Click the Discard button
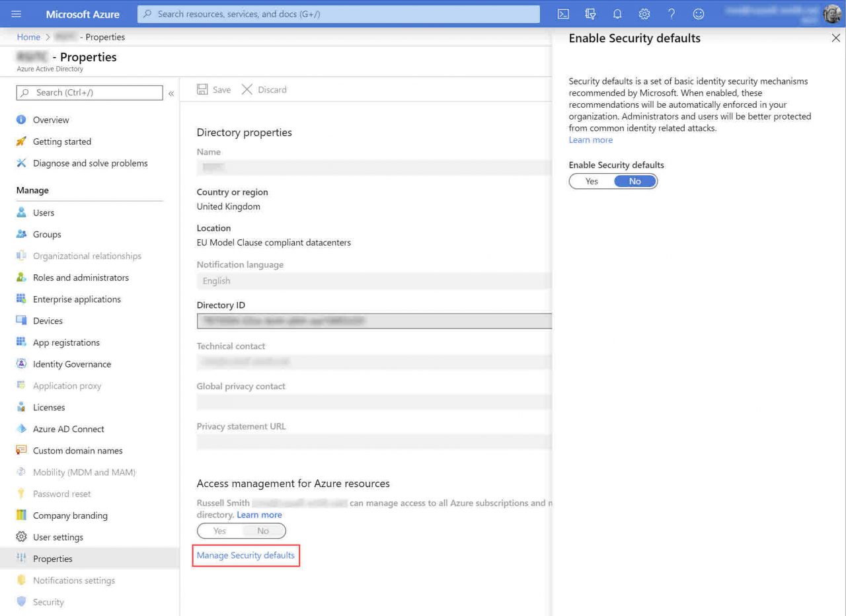The height and width of the screenshot is (616, 846). tap(264, 89)
